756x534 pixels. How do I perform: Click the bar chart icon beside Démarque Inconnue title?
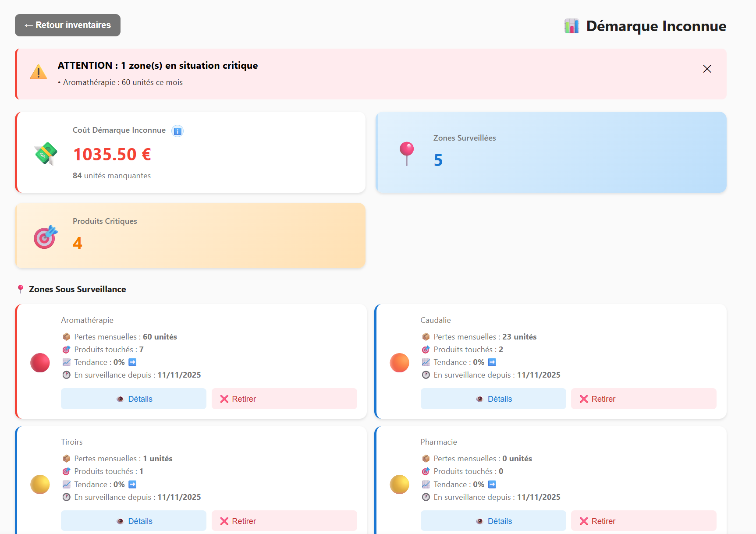[571, 25]
